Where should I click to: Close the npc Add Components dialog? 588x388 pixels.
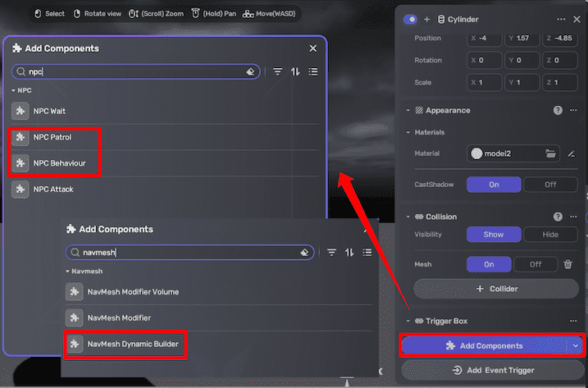(313, 48)
